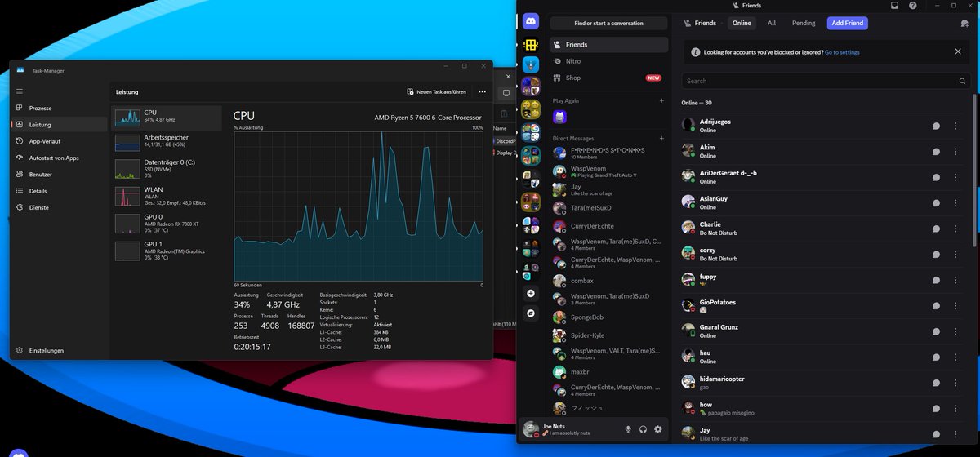Open Einstellungen in Task Manager
Viewport: 980px width, 457px height.
point(59,350)
